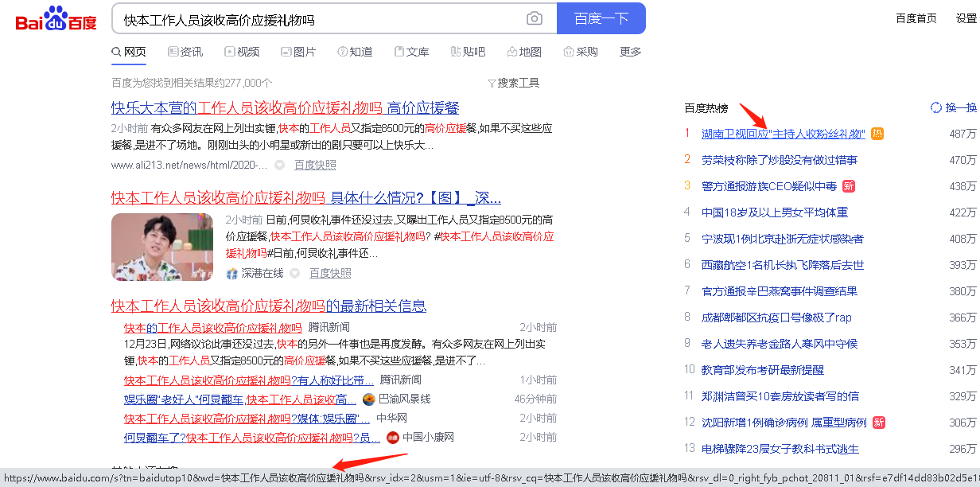
Task: Open 百度快照 of ali213 result
Action: point(315,165)
